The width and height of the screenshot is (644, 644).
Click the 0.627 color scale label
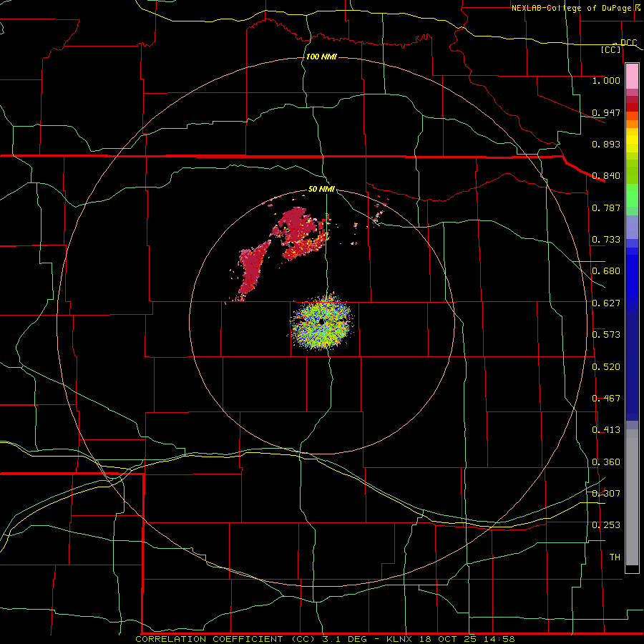606,303
